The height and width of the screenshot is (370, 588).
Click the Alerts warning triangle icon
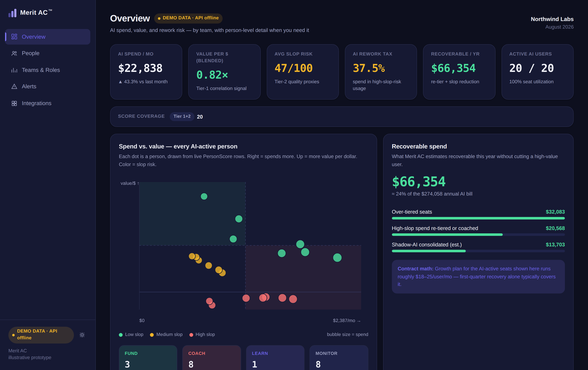point(14,87)
